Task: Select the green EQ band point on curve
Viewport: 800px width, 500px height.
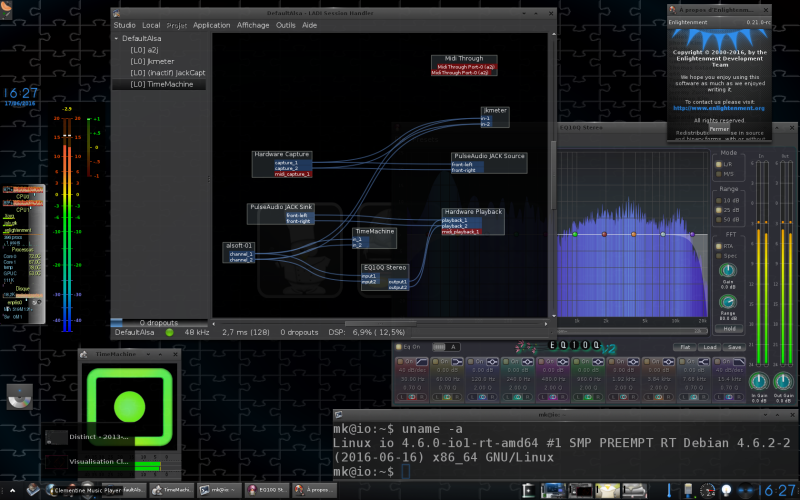Action: tap(575, 235)
